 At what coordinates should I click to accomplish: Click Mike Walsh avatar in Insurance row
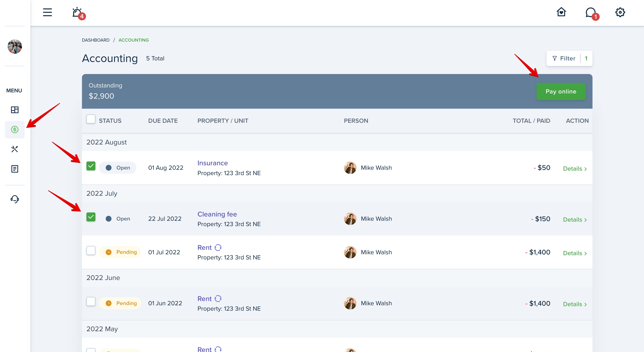click(350, 168)
